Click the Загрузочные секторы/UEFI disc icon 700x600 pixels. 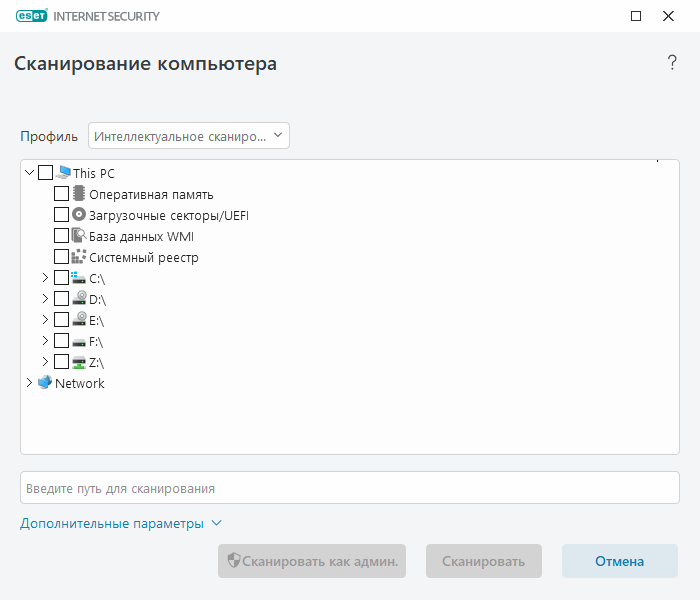click(x=79, y=214)
